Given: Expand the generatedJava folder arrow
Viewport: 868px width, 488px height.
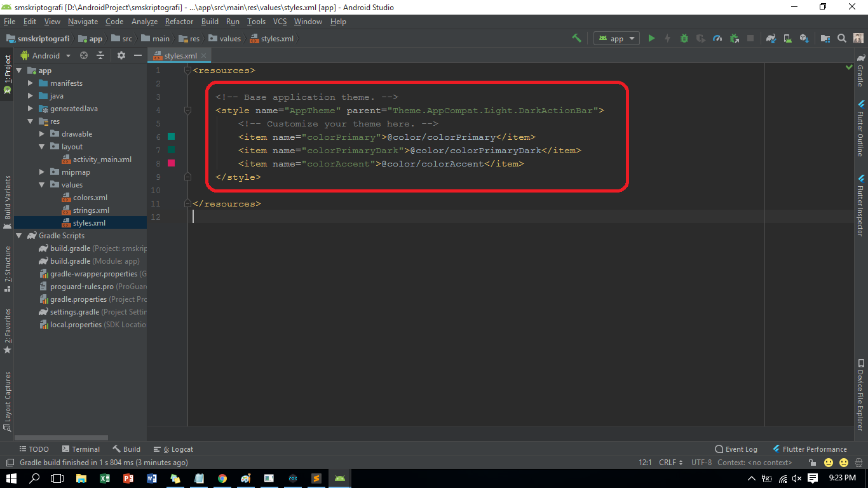Looking at the screenshot, I should pyautogui.click(x=31, y=109).
